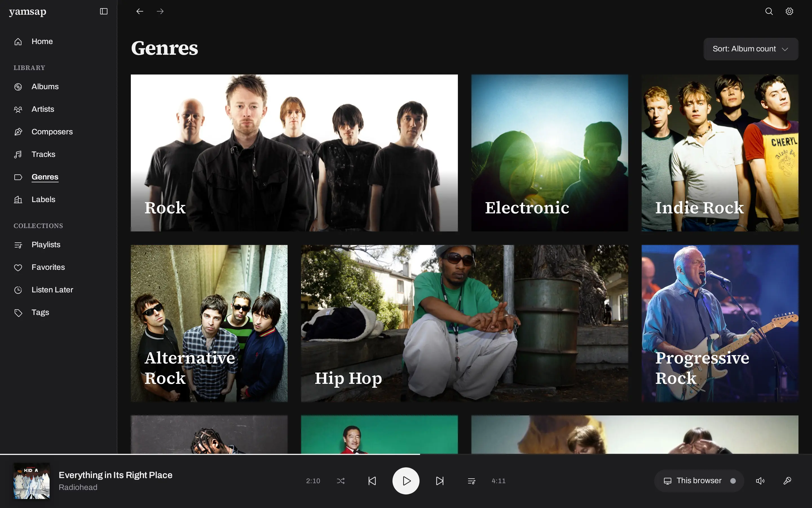Open the Alternative Rock genre card
The height and width of the screenshot is (508, 812).
click(209, 323)
